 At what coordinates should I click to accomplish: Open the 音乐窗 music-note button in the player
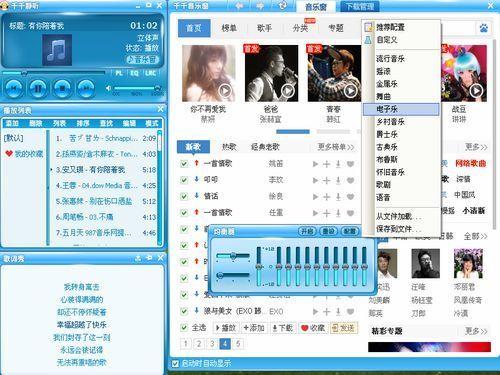click(x=142, y=60)
